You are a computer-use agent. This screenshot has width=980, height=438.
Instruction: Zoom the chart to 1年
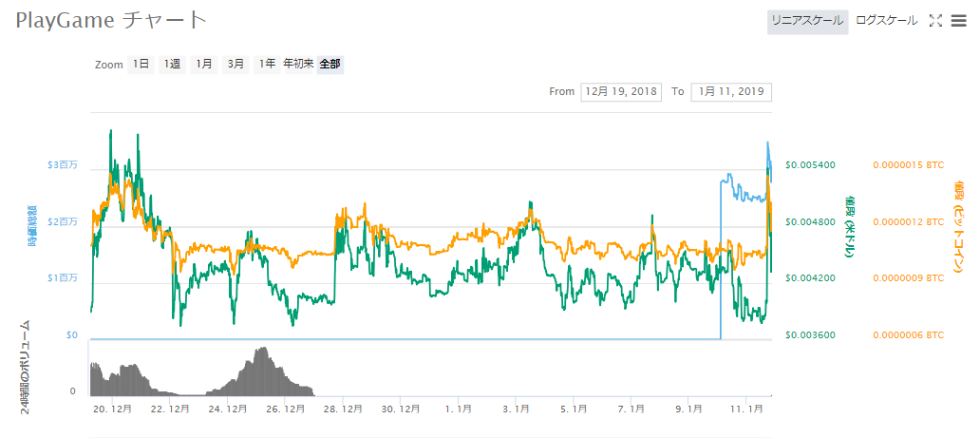(x=267, y=65)
